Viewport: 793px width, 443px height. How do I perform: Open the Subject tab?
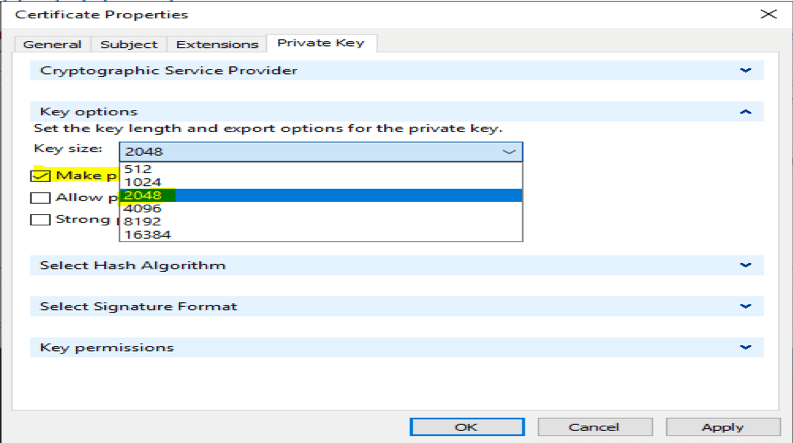coord(129,44)
